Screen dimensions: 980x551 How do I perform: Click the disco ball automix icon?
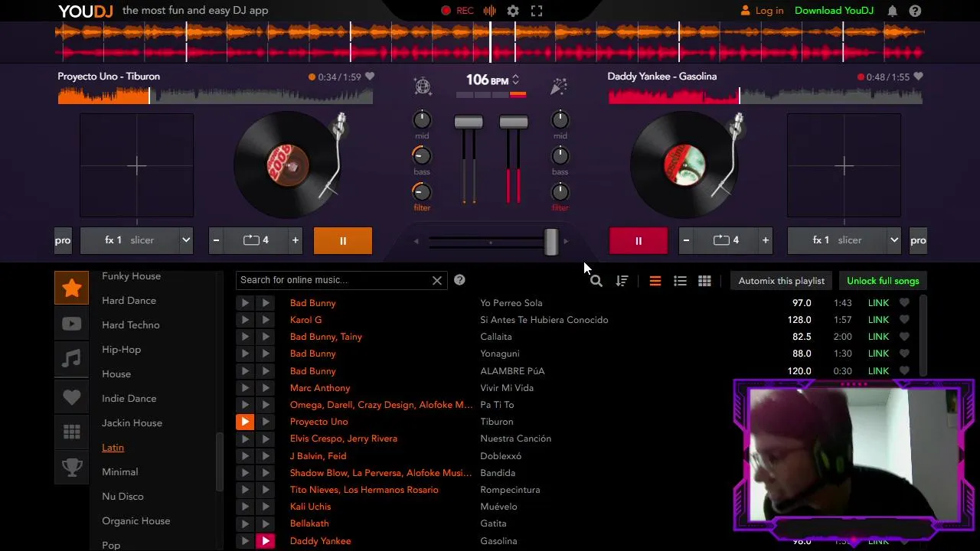(x=423, y=86)
